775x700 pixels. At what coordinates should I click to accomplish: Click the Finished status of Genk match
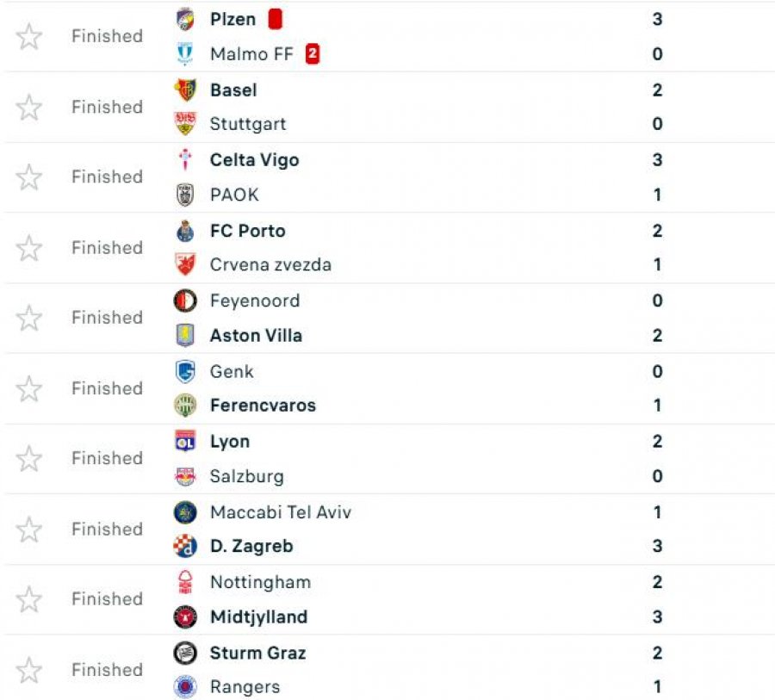pyautogui.click(x=107, y=388)
